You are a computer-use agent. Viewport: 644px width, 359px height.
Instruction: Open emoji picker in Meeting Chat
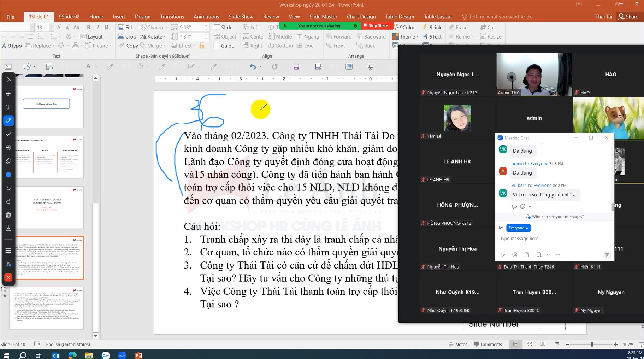pyautogui.click(x=515, y=255)
